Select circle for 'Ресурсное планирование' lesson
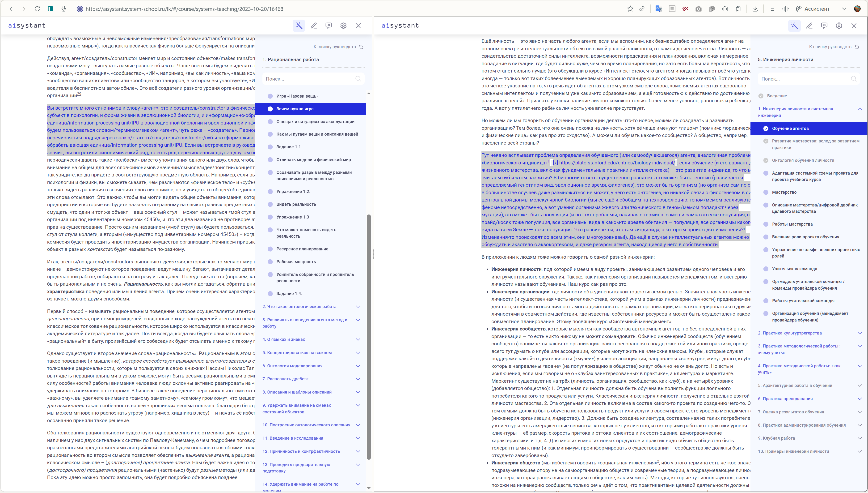Viewport: 868px width, 493px height. [270, 249]
